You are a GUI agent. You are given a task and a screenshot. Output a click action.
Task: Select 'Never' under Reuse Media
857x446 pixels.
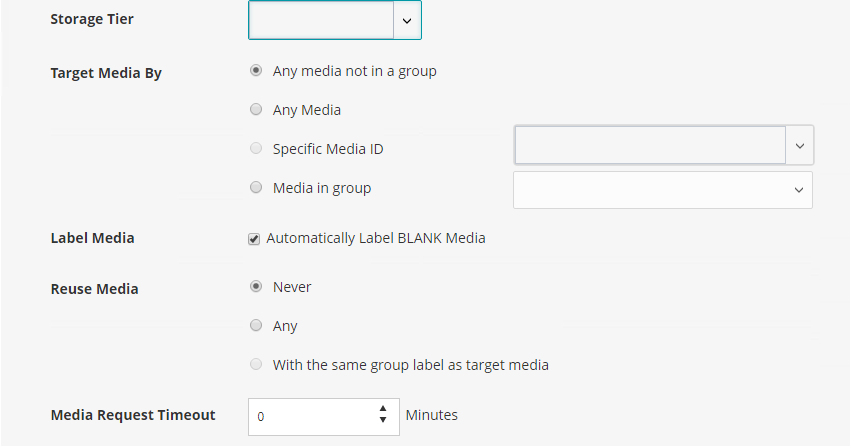[256, 287]
